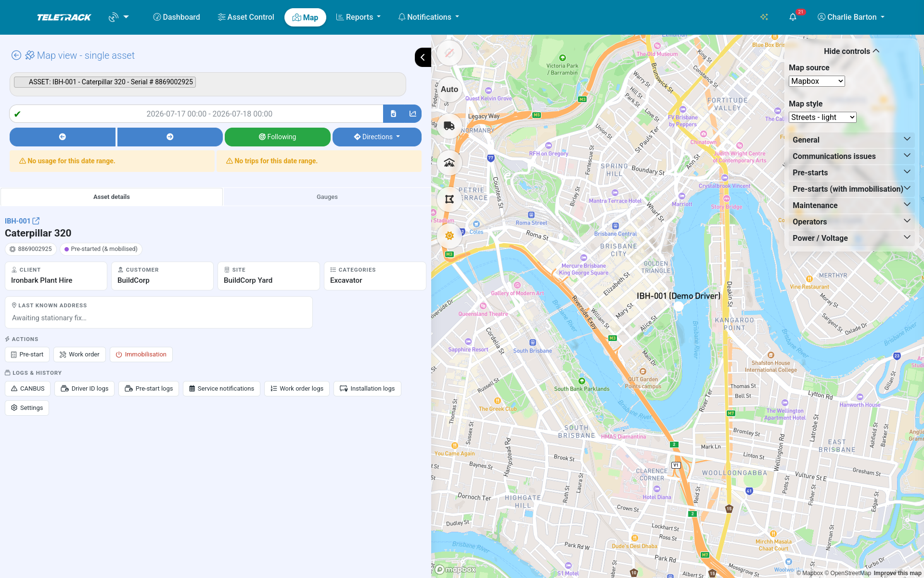Expand the General section

click(x=851, y=140)
